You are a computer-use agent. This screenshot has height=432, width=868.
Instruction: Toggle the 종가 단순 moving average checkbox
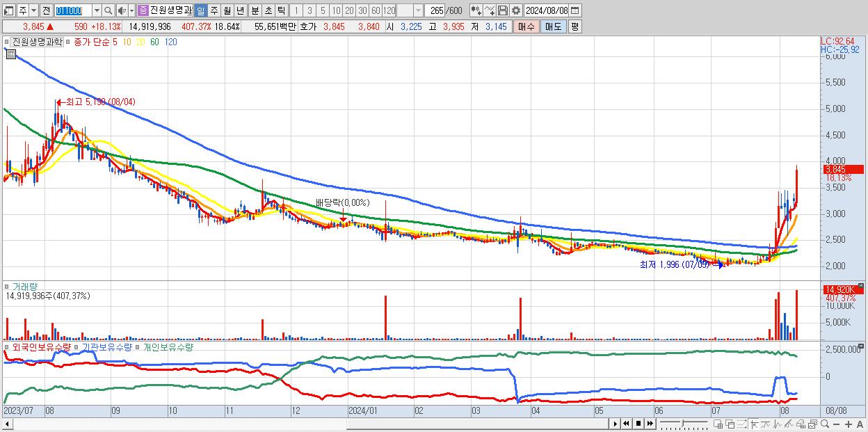(x=69, y=42)
